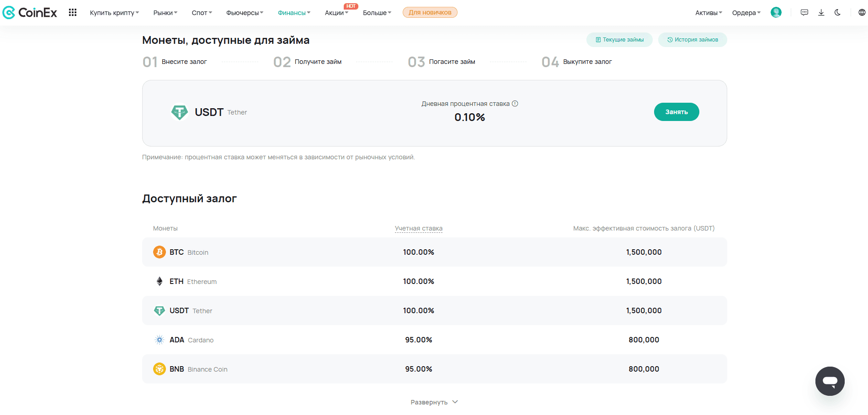Expand the Спот dropdown
This screenshot has width=868, height=415.
point(202,13)
